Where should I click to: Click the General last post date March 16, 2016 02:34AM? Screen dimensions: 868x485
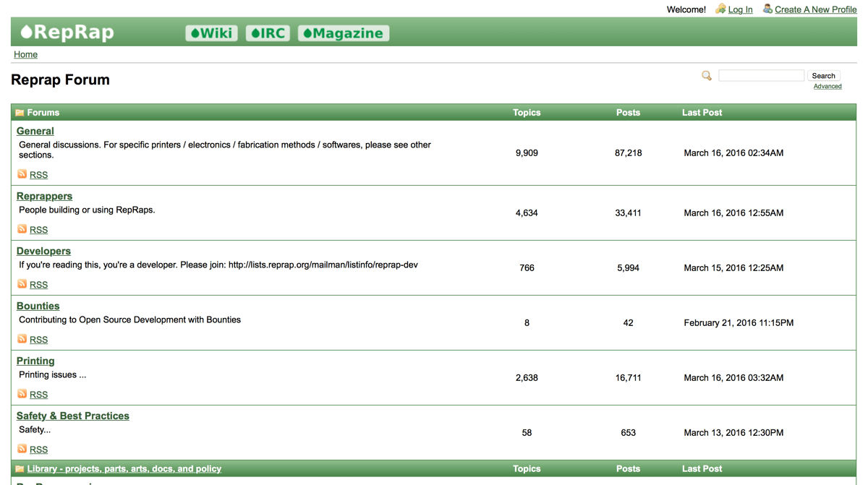coord(733,153)
